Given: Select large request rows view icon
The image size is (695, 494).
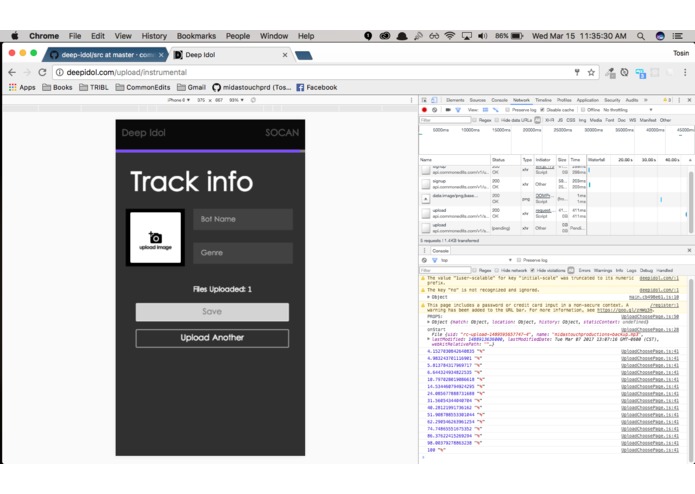Looking at the screenshot, I should pos(485,109).
